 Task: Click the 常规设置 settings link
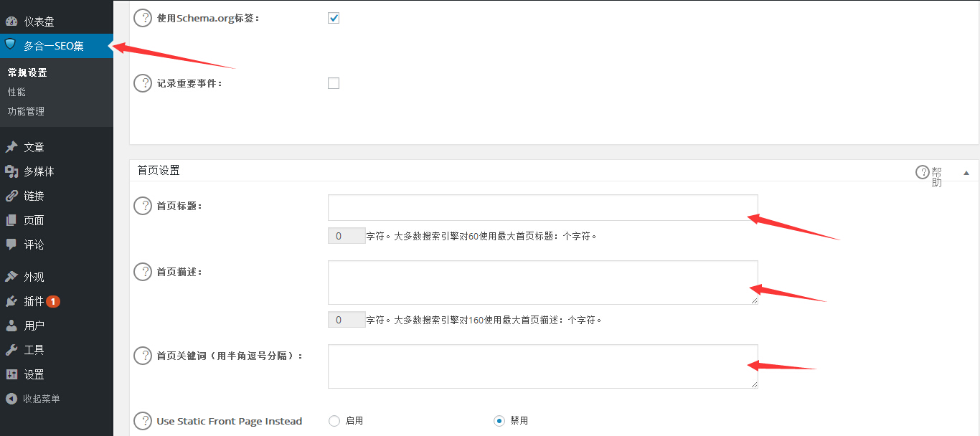pos(29,72)
